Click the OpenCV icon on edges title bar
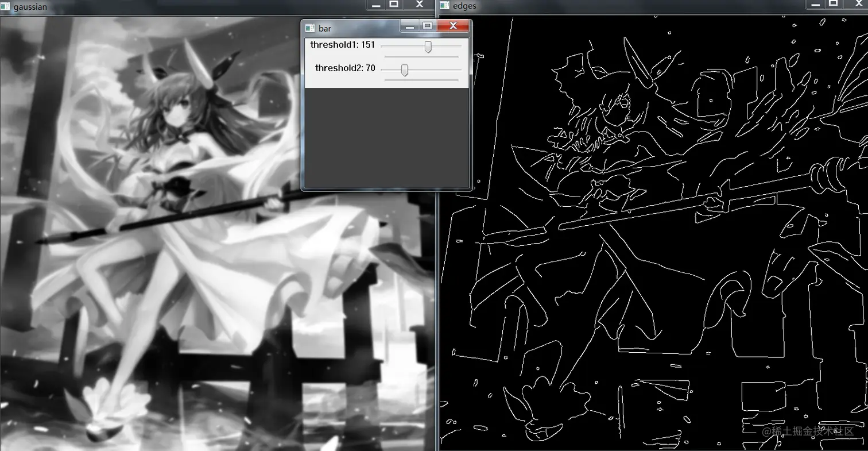The width and height of the screenshot is (868, 451). (445, 5)
